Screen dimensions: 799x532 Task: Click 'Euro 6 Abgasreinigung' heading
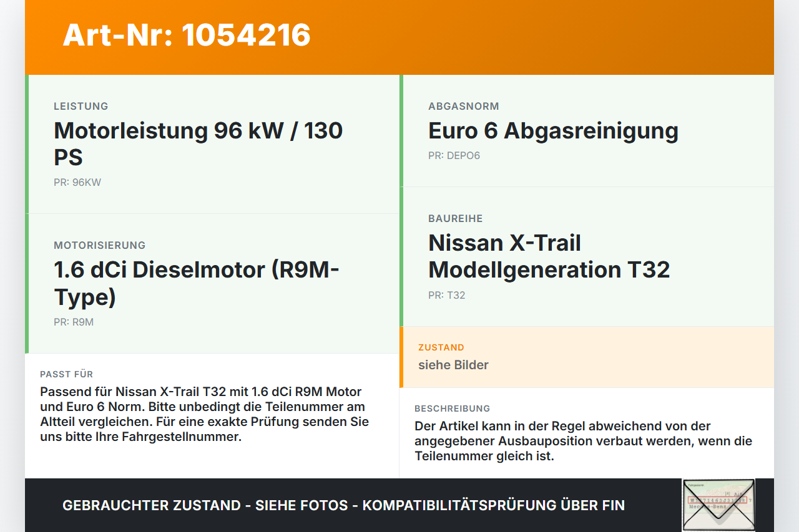tap(553, 131)
